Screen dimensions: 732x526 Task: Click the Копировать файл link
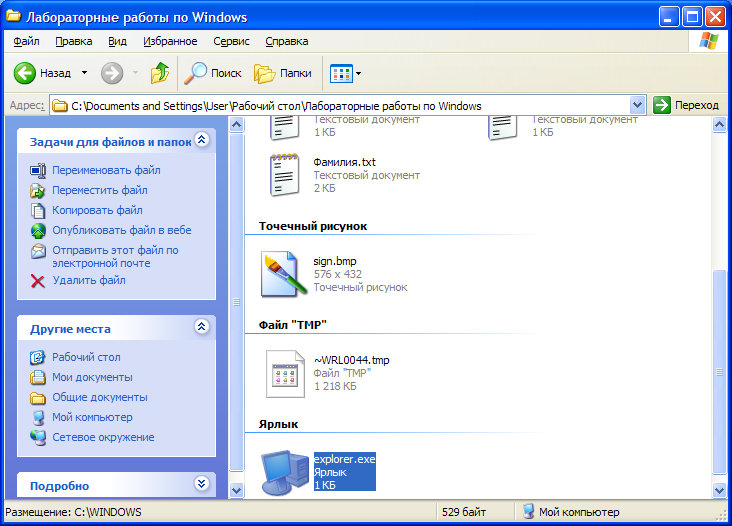[97, 210]
